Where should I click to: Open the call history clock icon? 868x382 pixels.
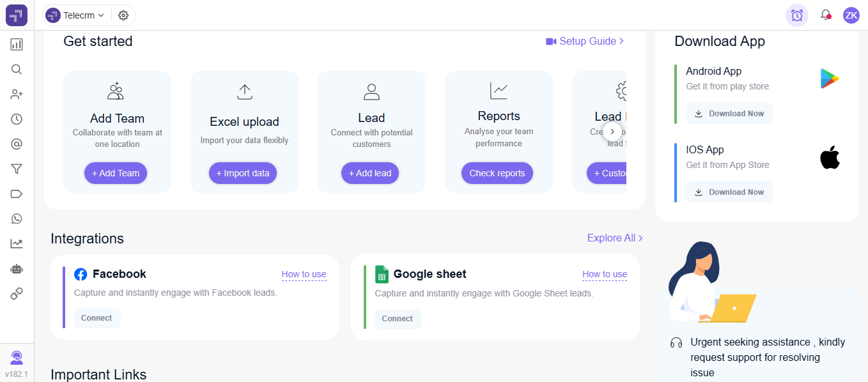pyautogui.click(x=16, y=119)
